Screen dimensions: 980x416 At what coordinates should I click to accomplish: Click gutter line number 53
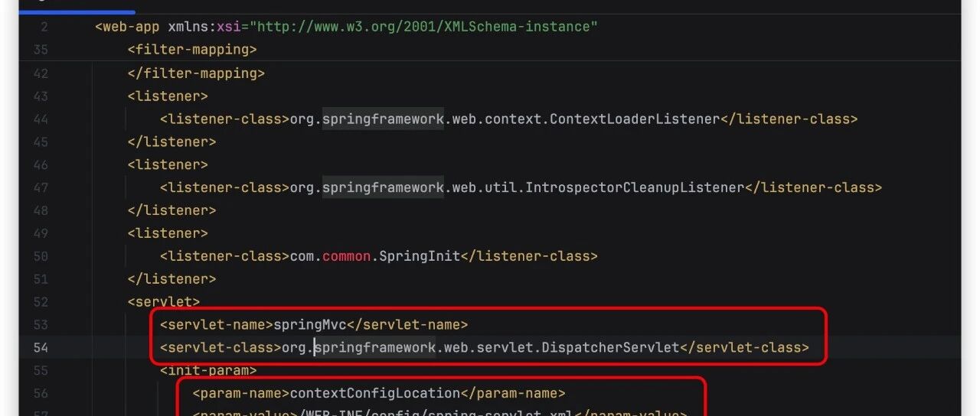tap(40, 325)
